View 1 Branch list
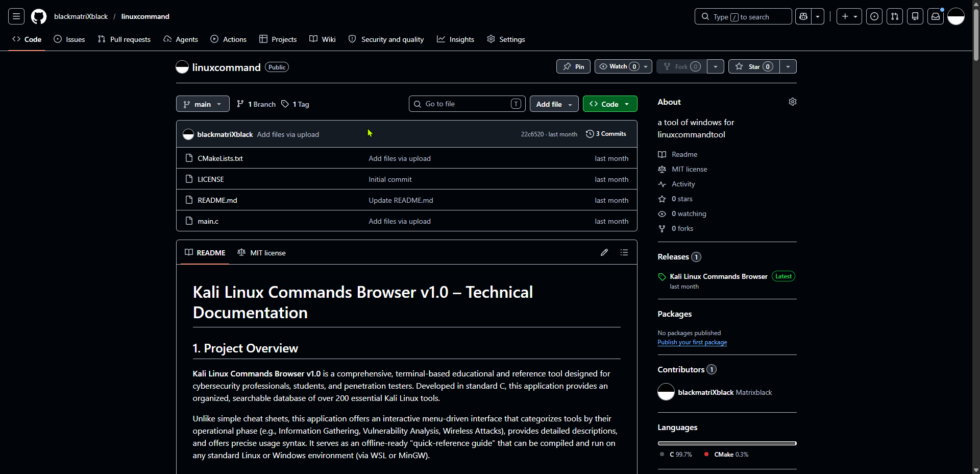The image size is (980, 474). point(256,104)
